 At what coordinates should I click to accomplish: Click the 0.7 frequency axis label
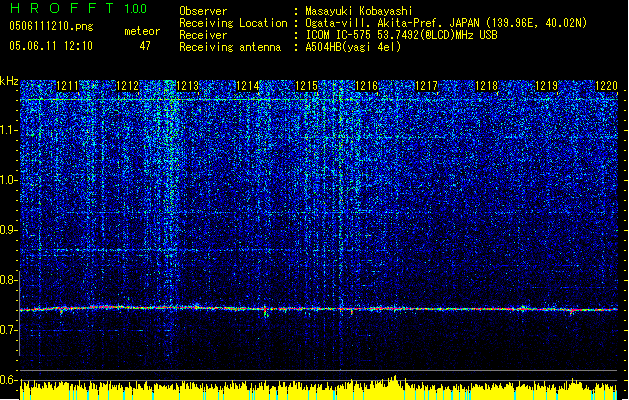[x=9, y=330]
